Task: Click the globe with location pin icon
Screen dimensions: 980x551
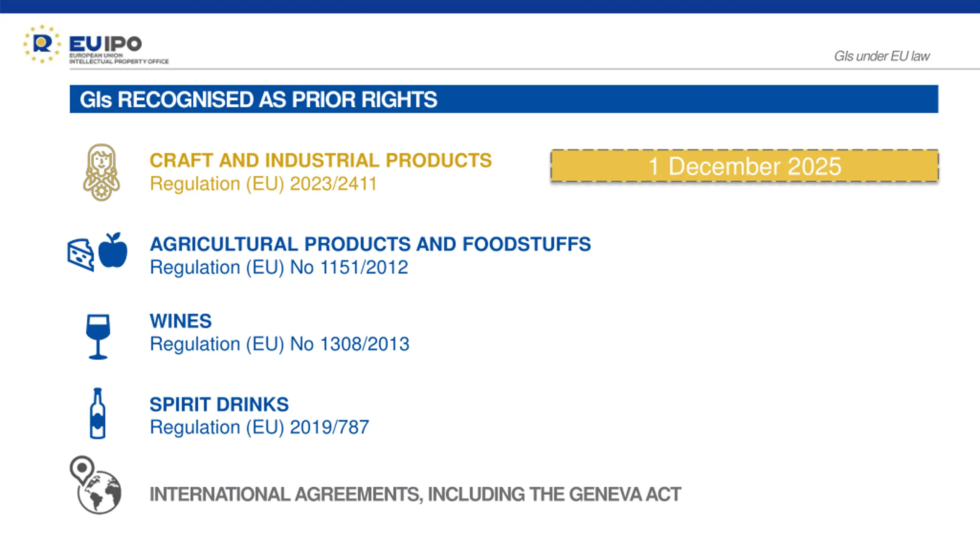Action: coord(96,485)
